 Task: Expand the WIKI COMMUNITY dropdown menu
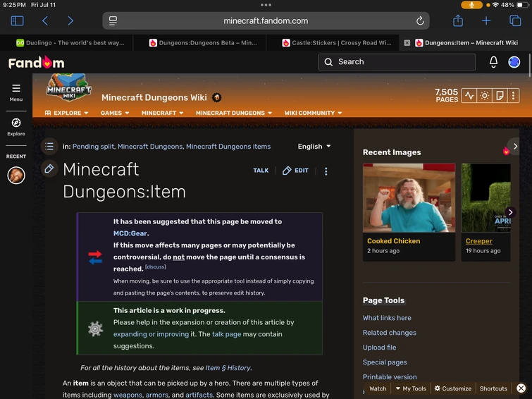pyautogui.click(x=313, y=113)
